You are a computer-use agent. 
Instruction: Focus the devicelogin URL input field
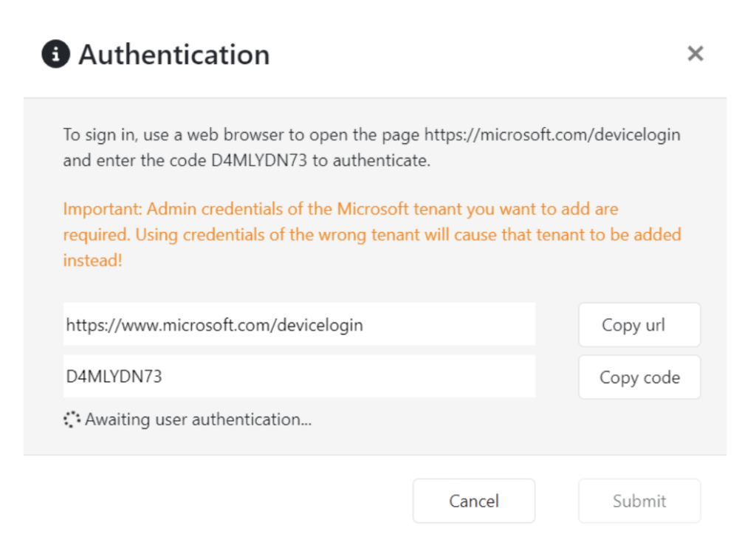coord(299,324)
